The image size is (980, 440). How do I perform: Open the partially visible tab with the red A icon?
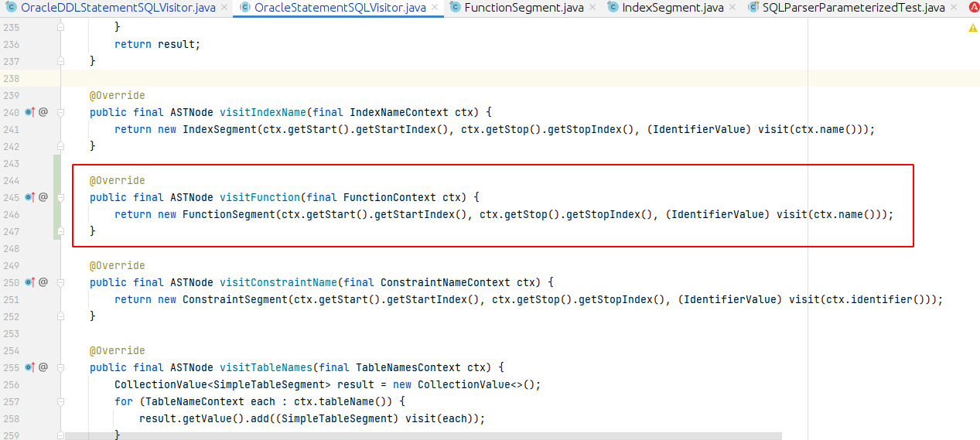[973, 8]
